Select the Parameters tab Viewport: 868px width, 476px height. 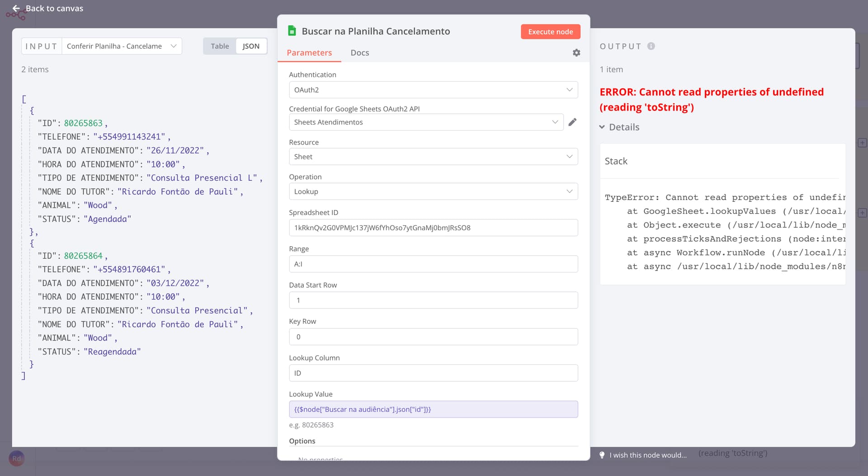coord(309,53)
